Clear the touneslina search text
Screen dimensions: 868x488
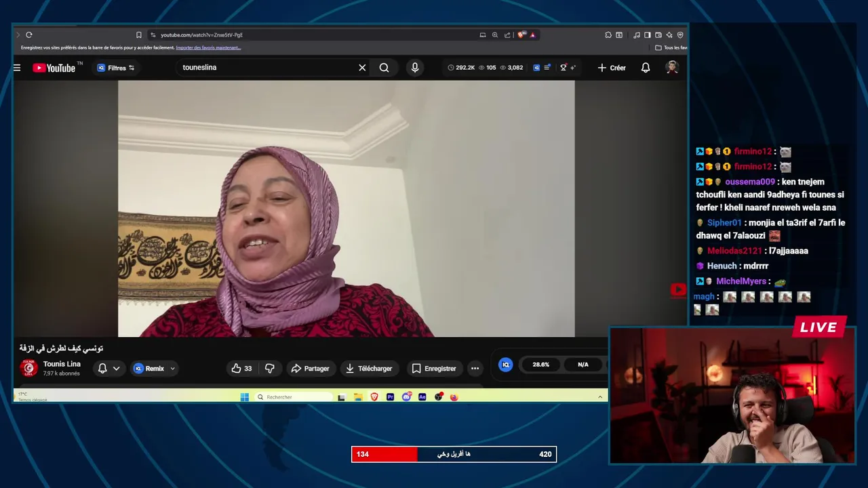click(362, 68)
